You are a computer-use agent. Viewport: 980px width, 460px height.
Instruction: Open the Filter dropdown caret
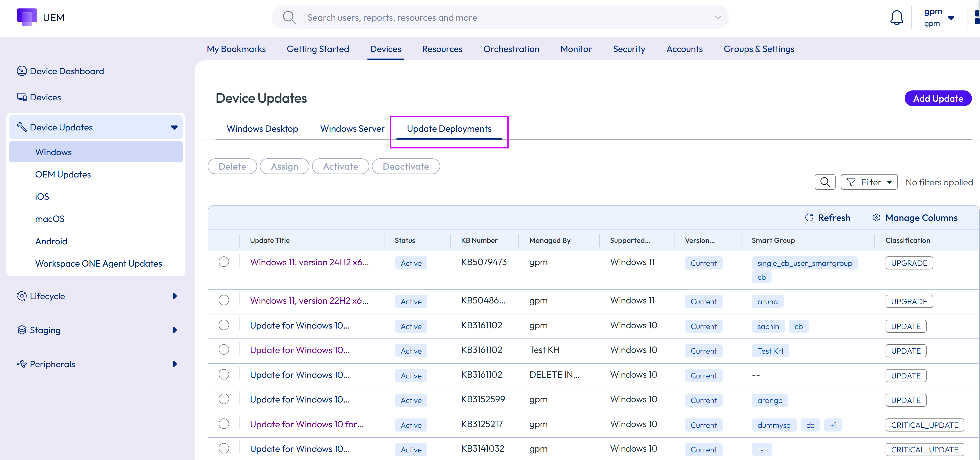point(889,182)
